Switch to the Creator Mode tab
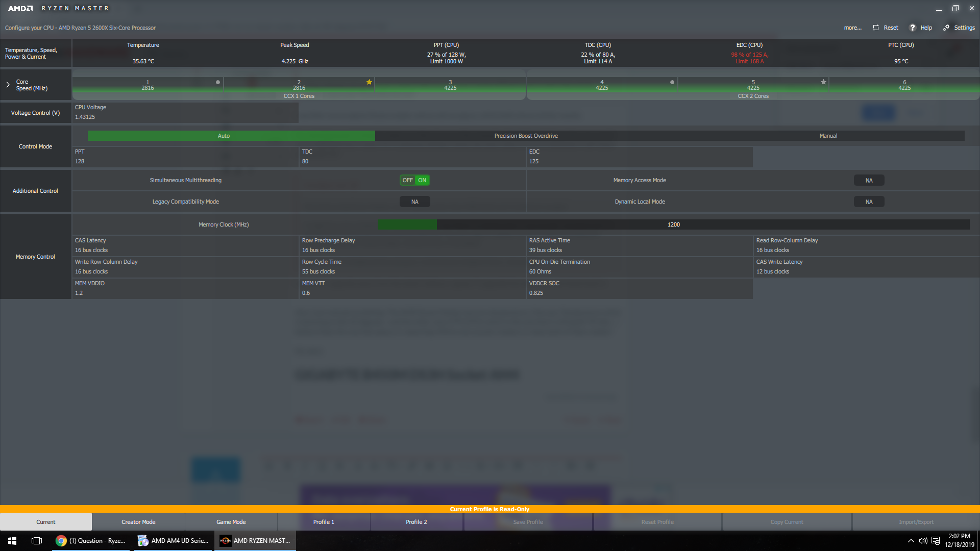The image size is (980, 551). [138, 522]
